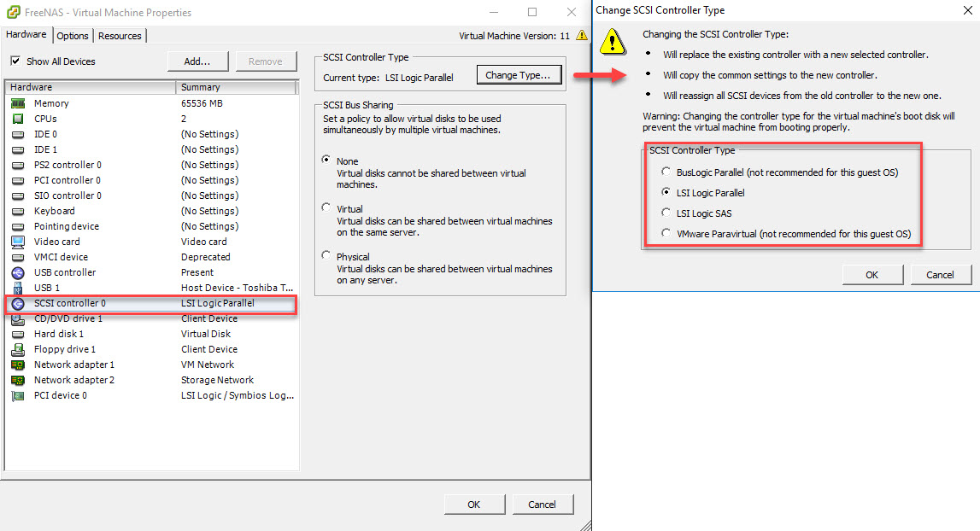Select the Pointing device icon
980x531 pixels.
point(18,226)
